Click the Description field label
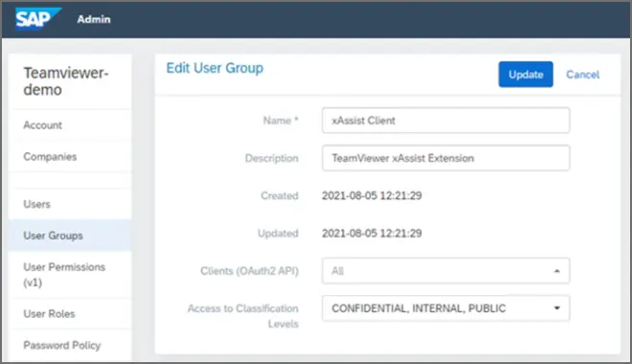The width and height of the screenshot is (632, 364). click(271, 158)
